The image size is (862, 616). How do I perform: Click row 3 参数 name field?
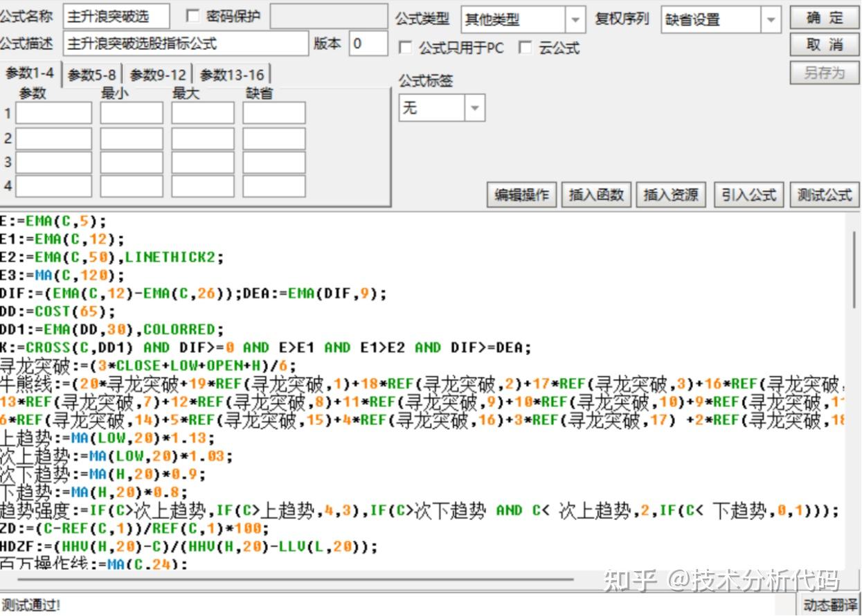[54, 162]
